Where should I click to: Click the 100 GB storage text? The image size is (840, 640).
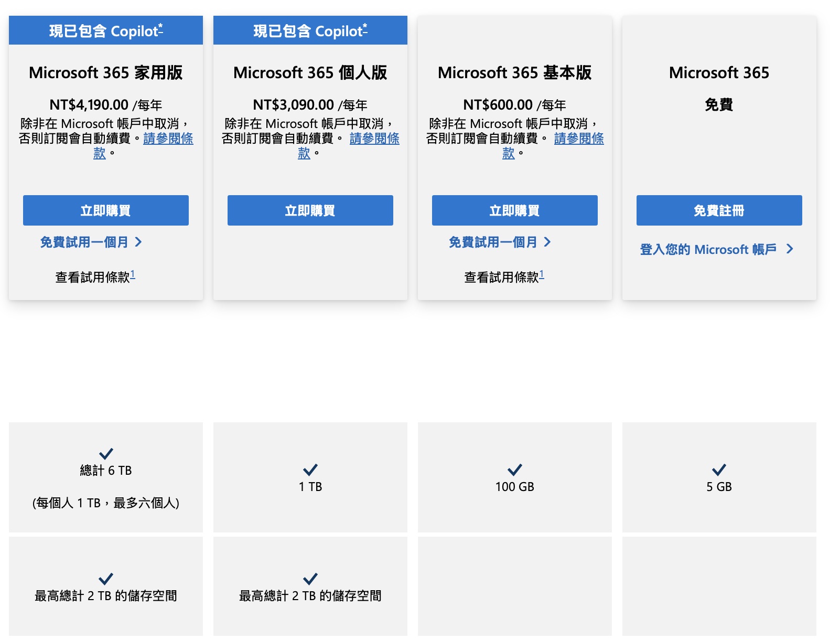515,487
